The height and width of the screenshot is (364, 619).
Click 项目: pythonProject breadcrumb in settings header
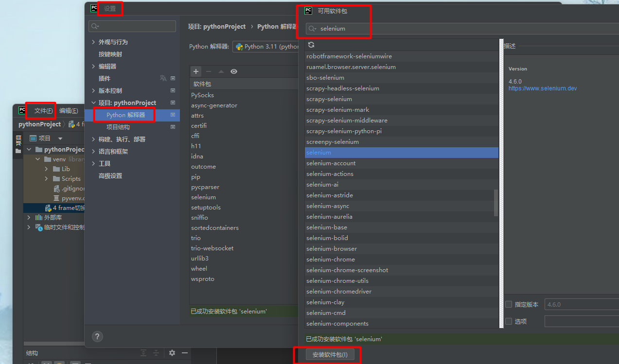(217, 27)
